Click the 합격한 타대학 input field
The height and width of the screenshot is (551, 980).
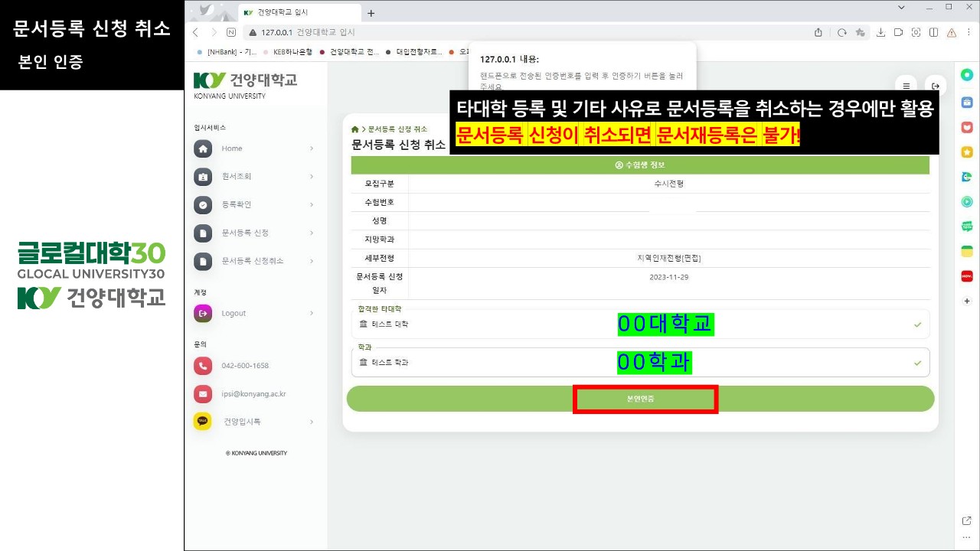640,324
